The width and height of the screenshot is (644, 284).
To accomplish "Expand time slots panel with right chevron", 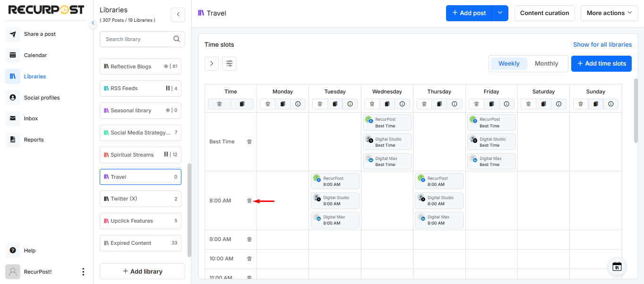I will [212, 63].
